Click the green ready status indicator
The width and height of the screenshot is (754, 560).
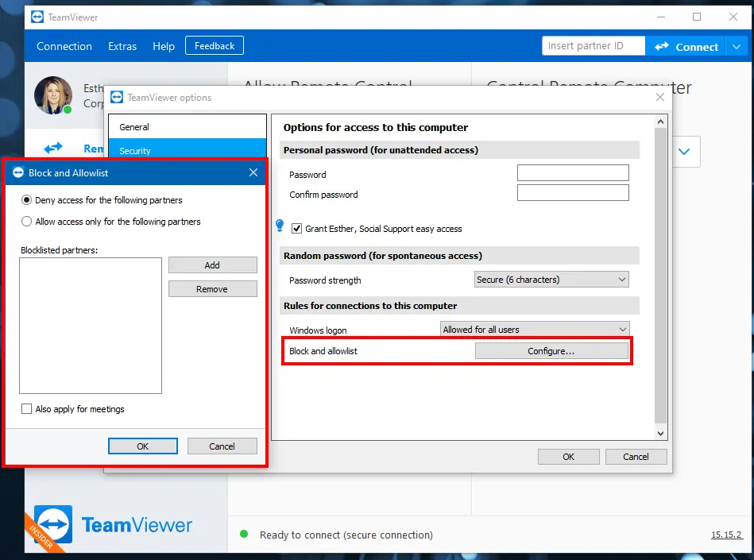tap(244, 534)
